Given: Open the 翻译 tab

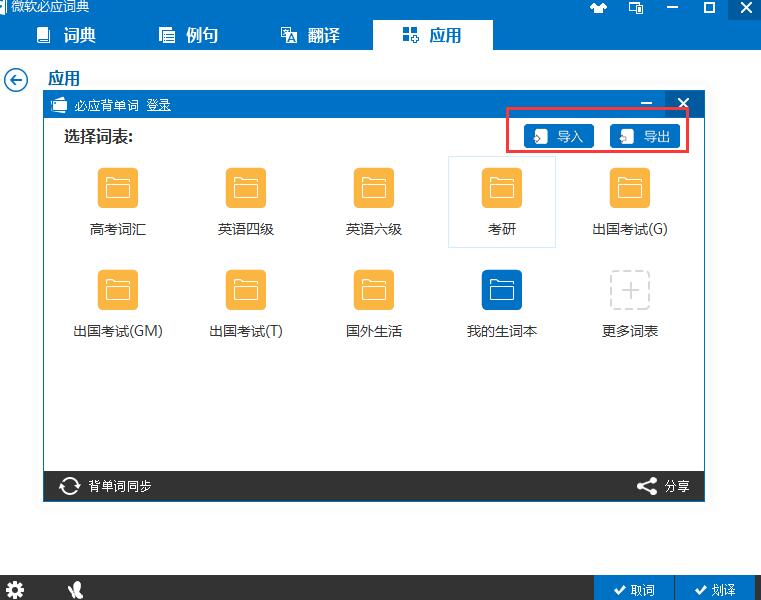Looking at the screenshot, I should (x=310, y=35).
